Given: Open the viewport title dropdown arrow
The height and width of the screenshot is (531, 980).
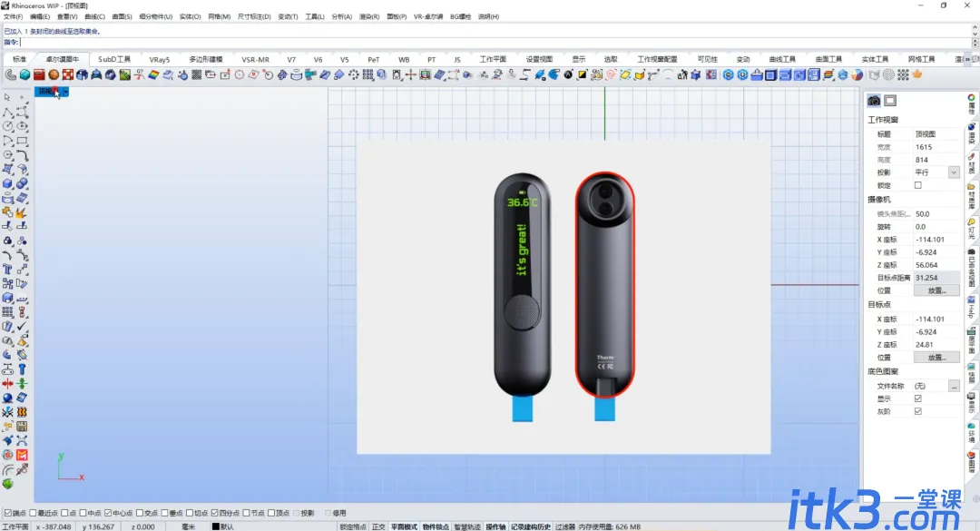Looking at the screenshot, I should tap(65, 92).
